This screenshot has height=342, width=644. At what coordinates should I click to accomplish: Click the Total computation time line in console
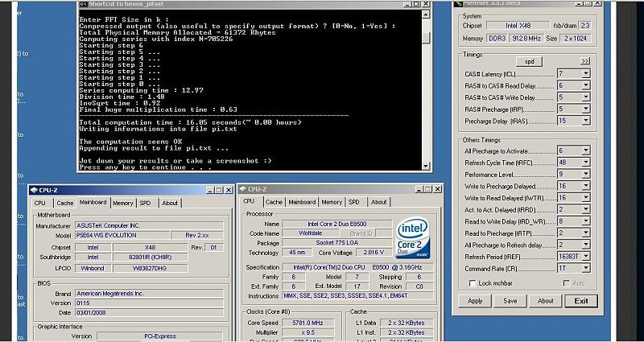click(190, 122)
